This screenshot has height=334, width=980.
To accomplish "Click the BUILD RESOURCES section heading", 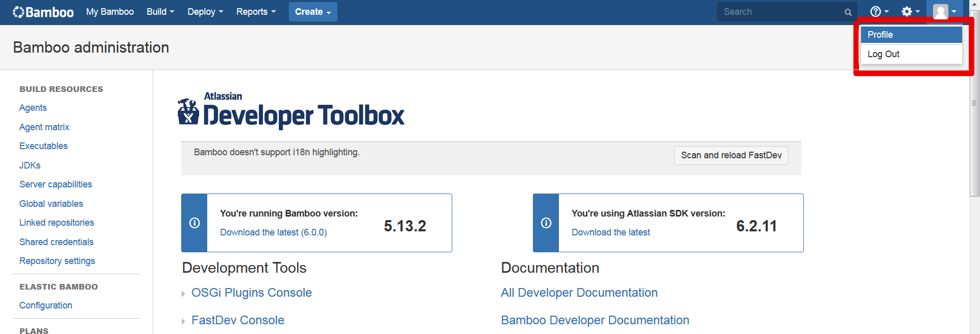I will click(61, 89).
